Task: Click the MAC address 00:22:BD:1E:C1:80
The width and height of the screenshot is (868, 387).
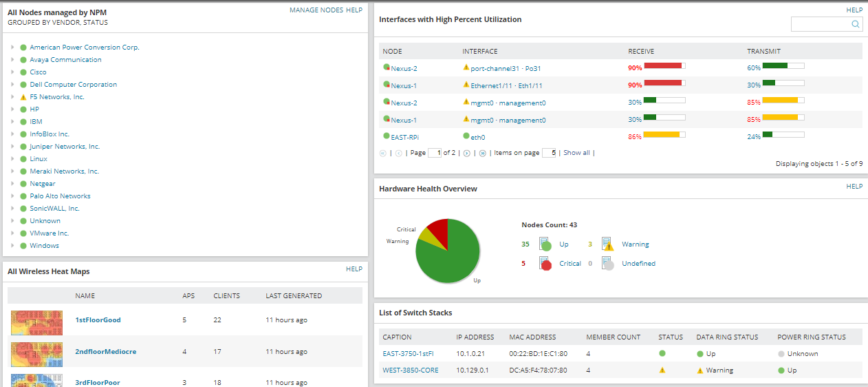Action: (538, 353)
